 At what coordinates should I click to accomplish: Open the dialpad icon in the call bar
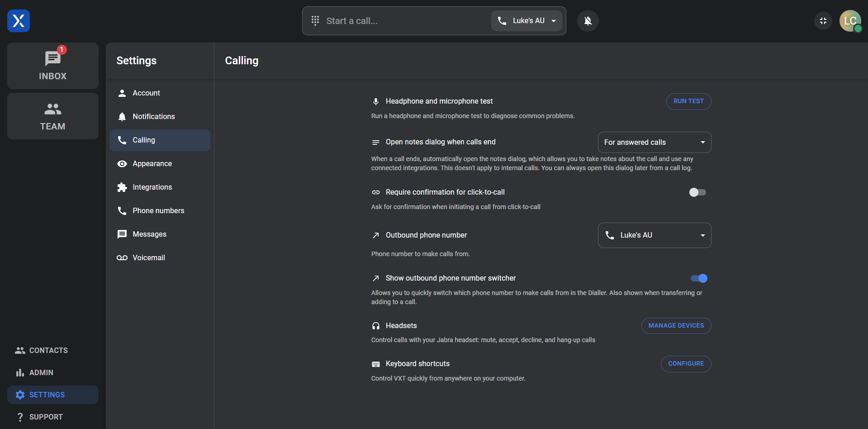coord(315,20)
